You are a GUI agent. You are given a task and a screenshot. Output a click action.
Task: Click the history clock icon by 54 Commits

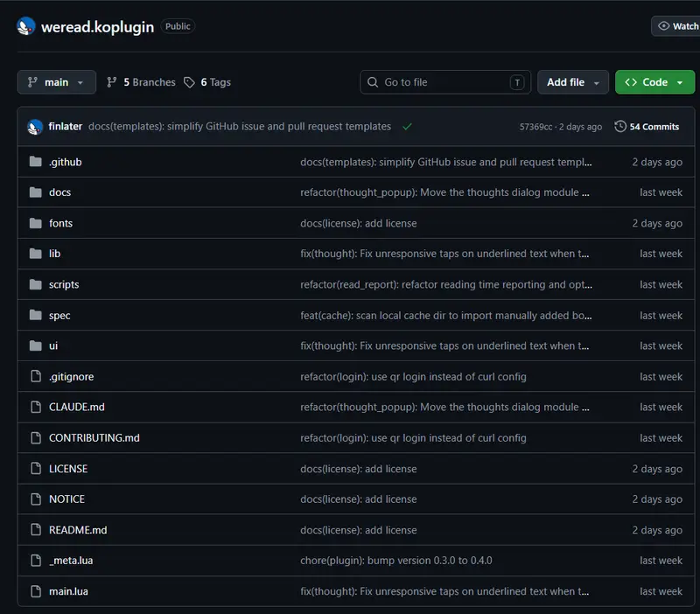620,127
